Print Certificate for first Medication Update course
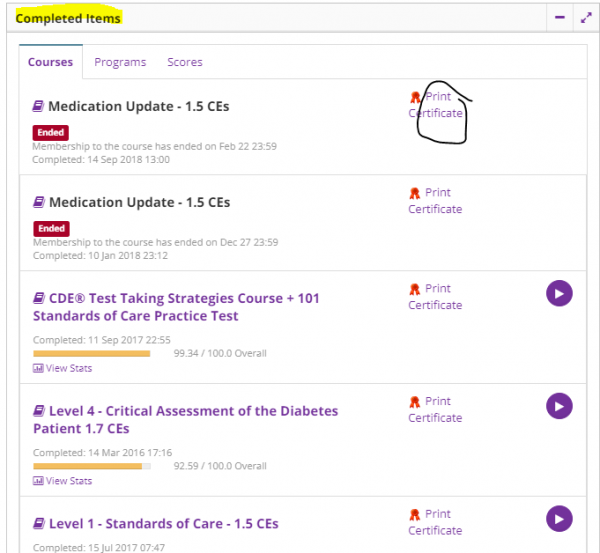Screen dimensions: 600x553 [x=435, y=105]
